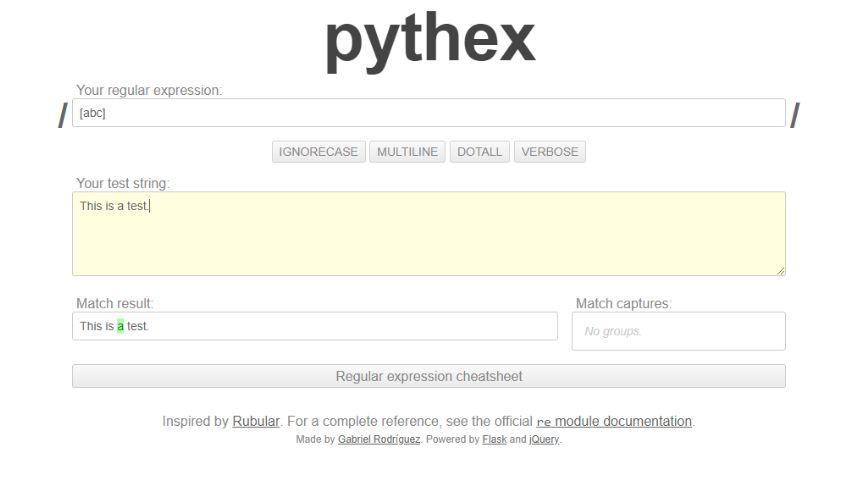Image resolution: width=854 pixels, height=497 pixels.
Task: Open the Rubular link
Action: [256, 422]
